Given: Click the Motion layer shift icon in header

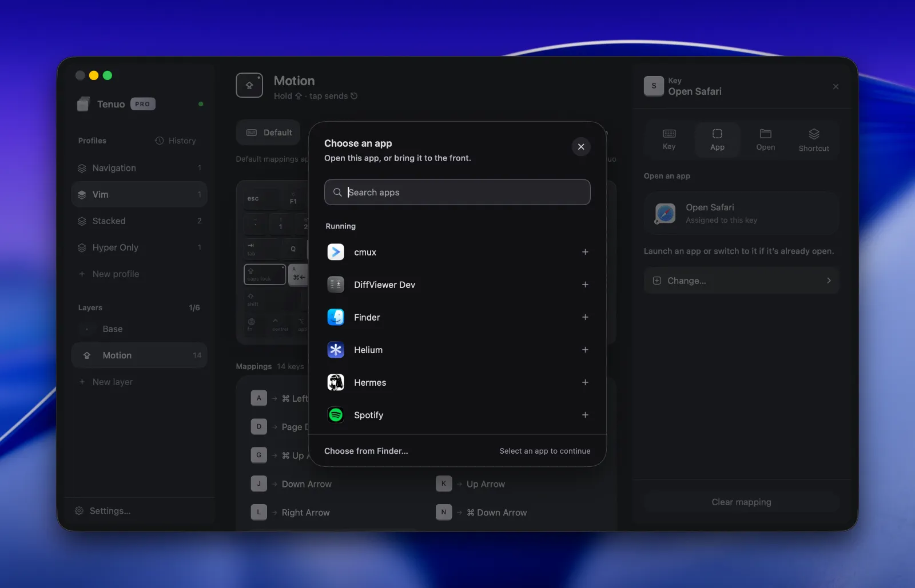Looking at the screenshot, I should pyautogui.click(x=249, y=86).
